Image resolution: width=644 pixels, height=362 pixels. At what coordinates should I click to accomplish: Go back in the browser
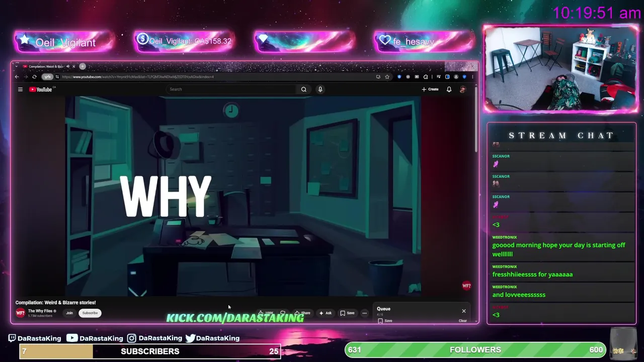coord(17,77)
